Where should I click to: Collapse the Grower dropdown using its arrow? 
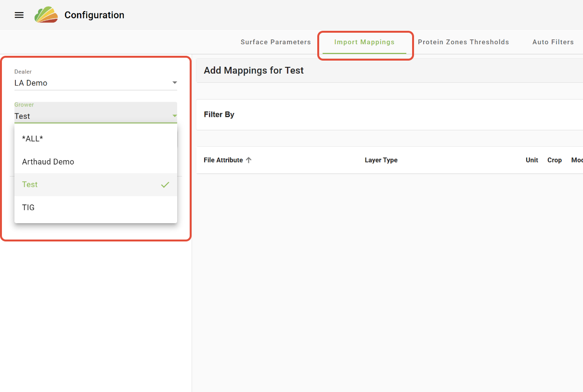[174, 116]
